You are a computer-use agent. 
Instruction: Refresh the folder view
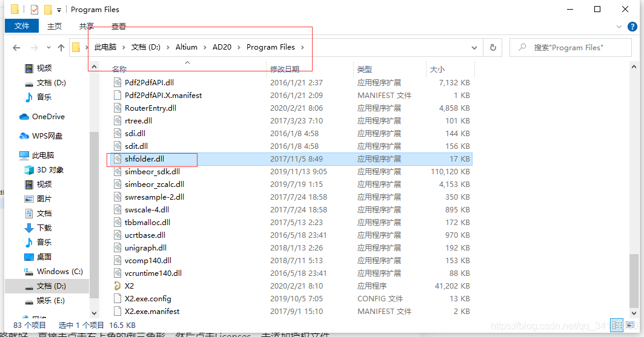tap(493, 48)
